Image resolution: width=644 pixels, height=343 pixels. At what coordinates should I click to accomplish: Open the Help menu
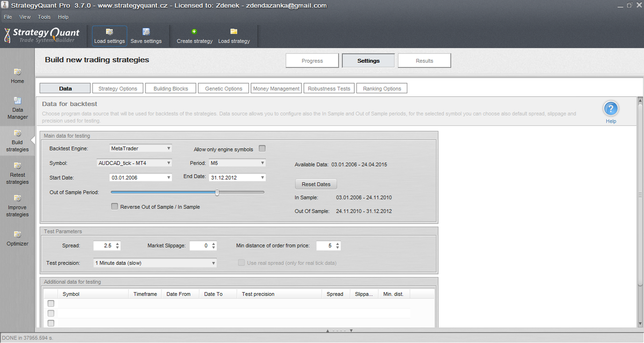point(63,17)
